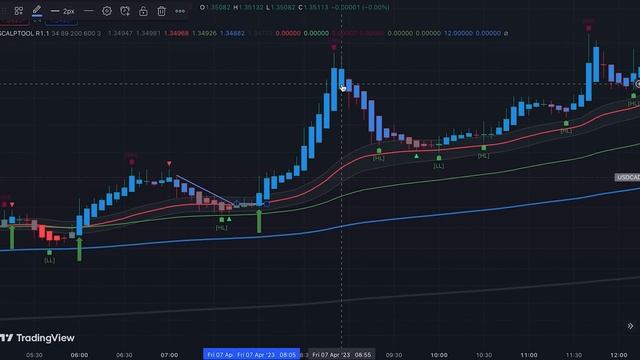Add an alert with the alarm clock icon
Image resolution: width=640 pixels, height=360 pixels.
125,11
